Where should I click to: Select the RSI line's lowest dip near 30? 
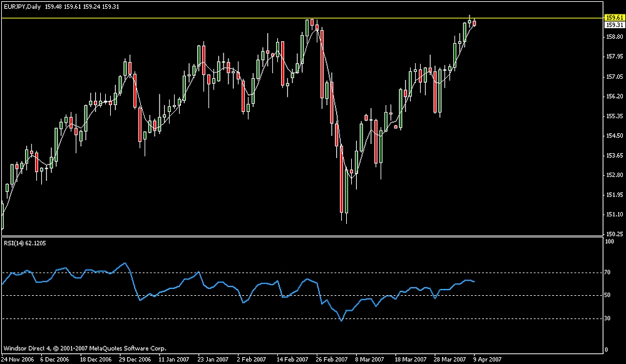341,320
